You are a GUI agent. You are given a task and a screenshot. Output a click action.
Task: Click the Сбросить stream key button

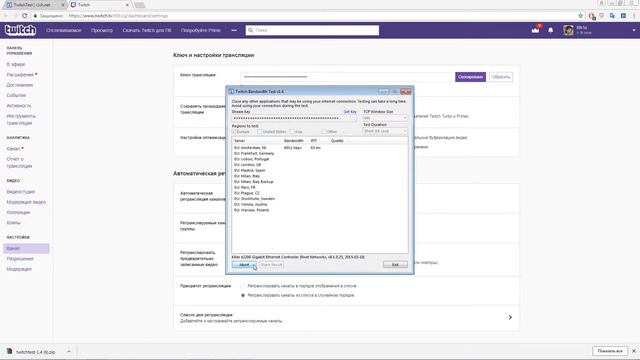[501, 77]
